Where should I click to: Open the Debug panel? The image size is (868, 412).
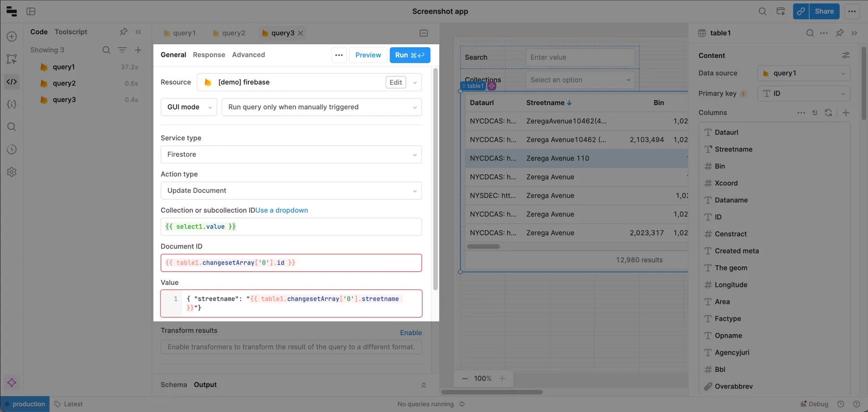(814, 404)
